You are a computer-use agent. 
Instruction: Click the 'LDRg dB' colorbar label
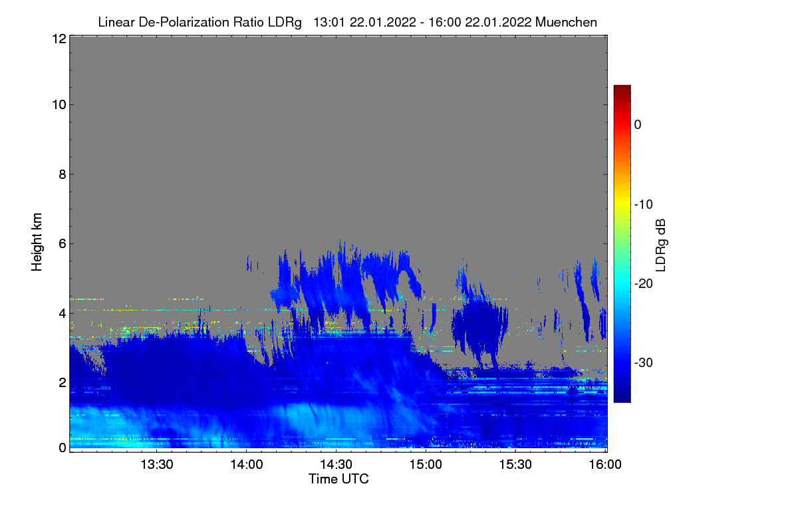pyautogui.click(x=660, y=245)
